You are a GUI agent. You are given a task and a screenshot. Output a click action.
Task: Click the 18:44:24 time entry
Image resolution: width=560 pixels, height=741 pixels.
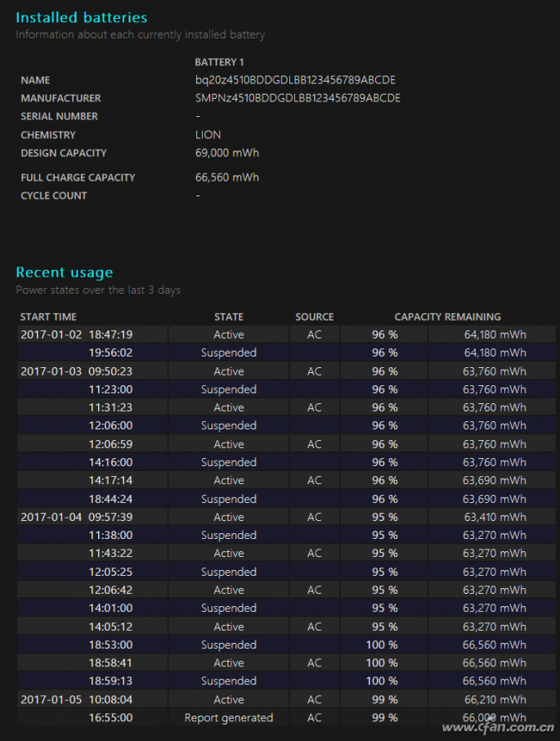point(110,499)
